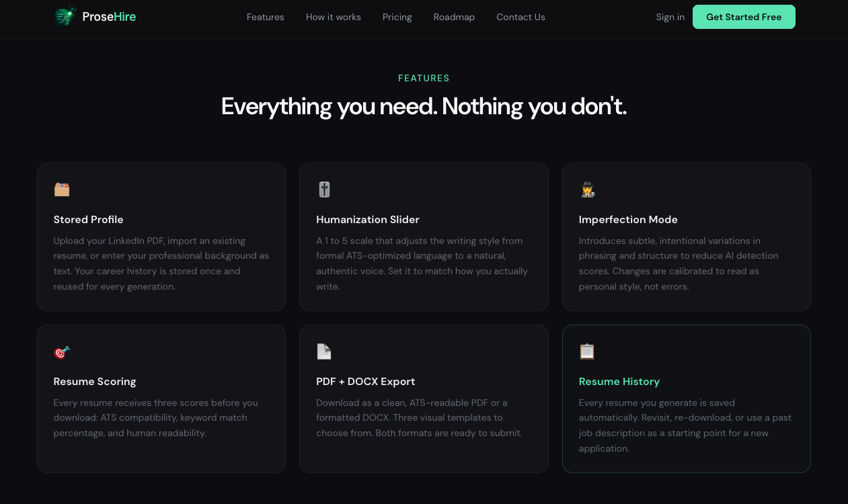This screenshot has height=504, width=848.
Task: Click the Get Started Free button
Action: (x=744, y=17)
